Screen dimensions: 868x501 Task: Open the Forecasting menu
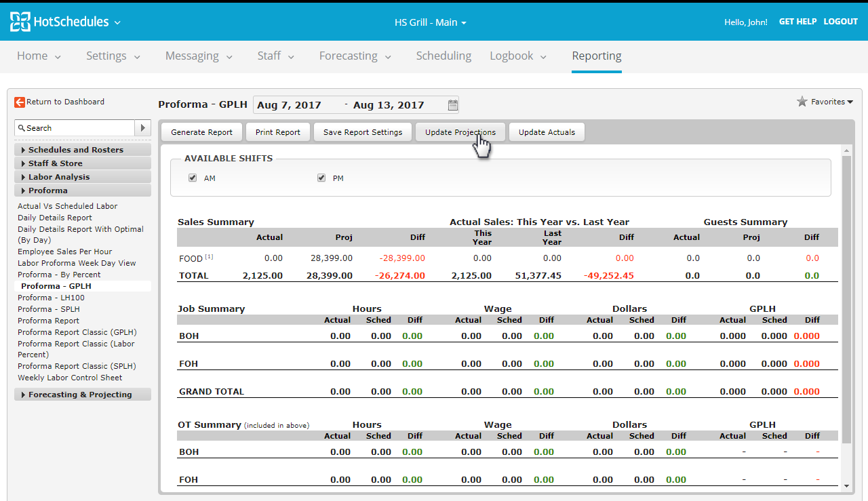355,56
